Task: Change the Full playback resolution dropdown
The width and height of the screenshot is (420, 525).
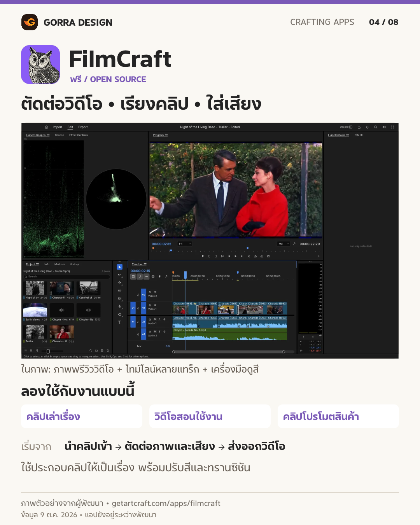Action: 284,244
